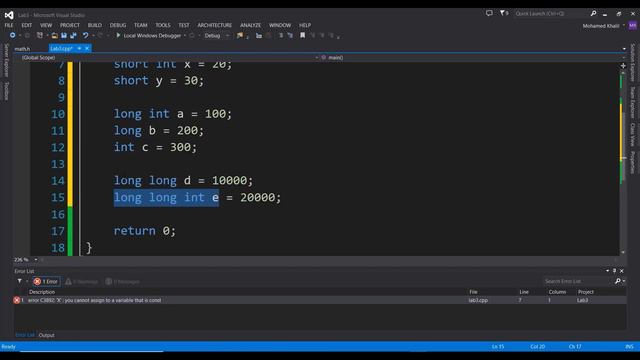Screen dimensions: 640x360
Task: Click the Open File folder icon
Action: 55,36
